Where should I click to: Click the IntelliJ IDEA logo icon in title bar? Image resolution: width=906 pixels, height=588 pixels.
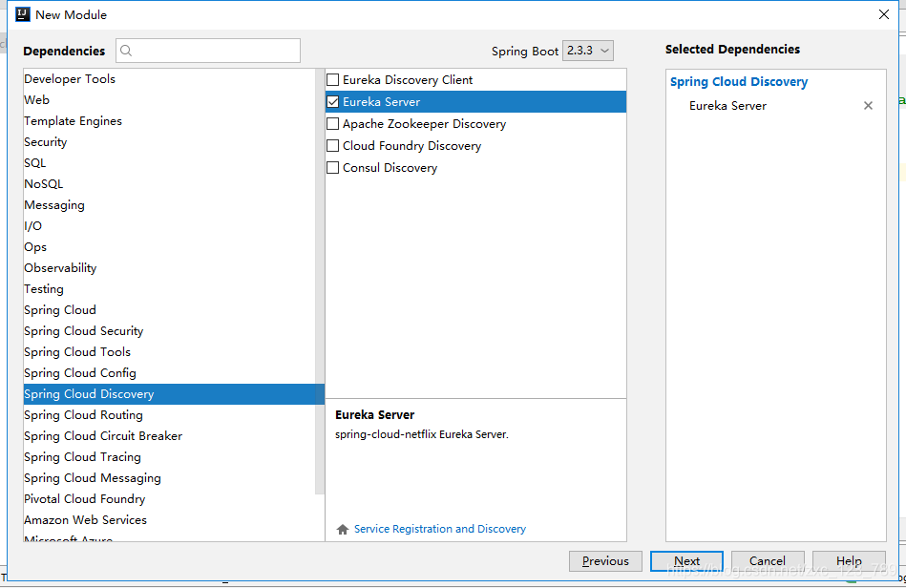[x=23, y=14]
